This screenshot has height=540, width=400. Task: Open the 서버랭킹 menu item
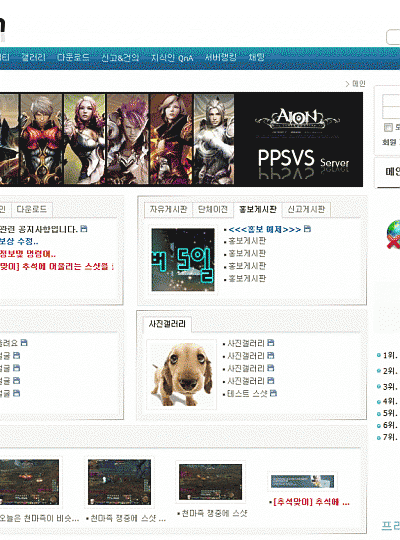221,57
